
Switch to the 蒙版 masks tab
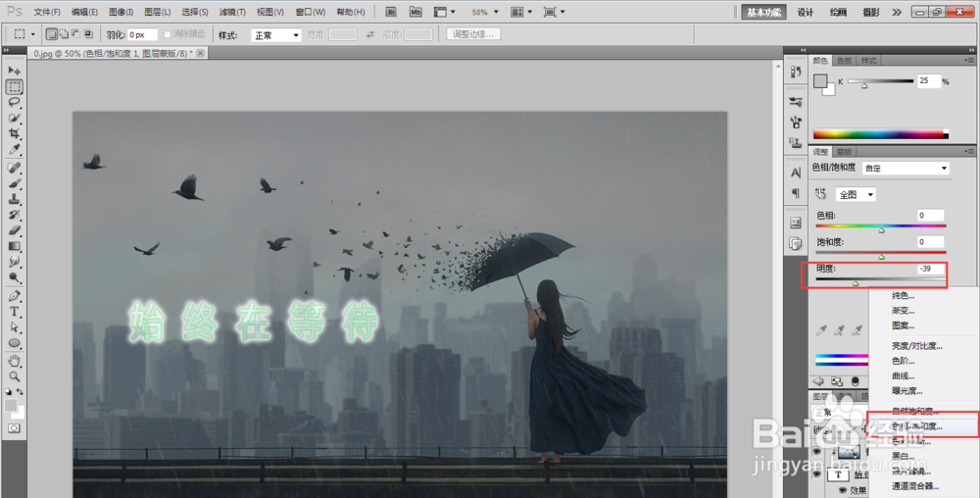(x=845, y=152)
